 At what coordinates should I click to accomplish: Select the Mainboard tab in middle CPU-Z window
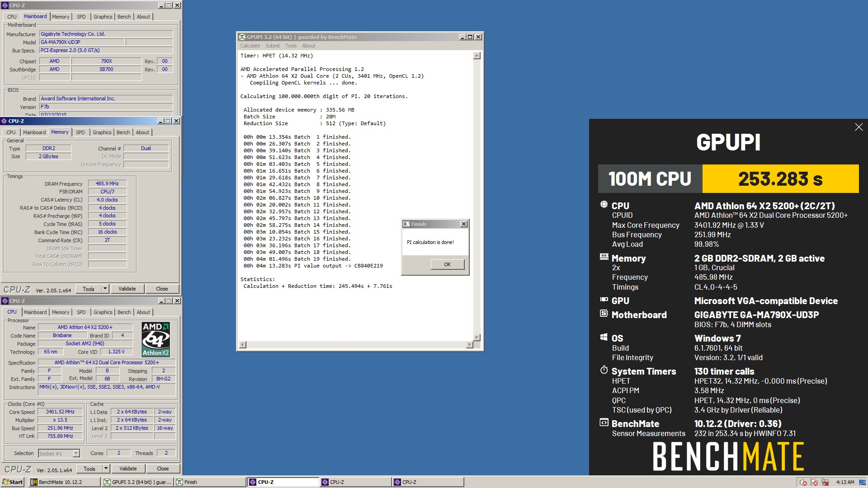point(34,132)
